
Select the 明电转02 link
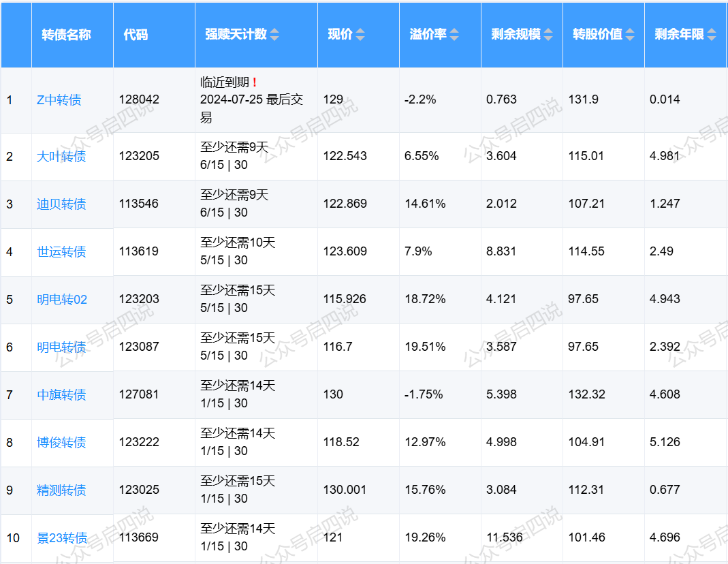click(x=62, y=300)
